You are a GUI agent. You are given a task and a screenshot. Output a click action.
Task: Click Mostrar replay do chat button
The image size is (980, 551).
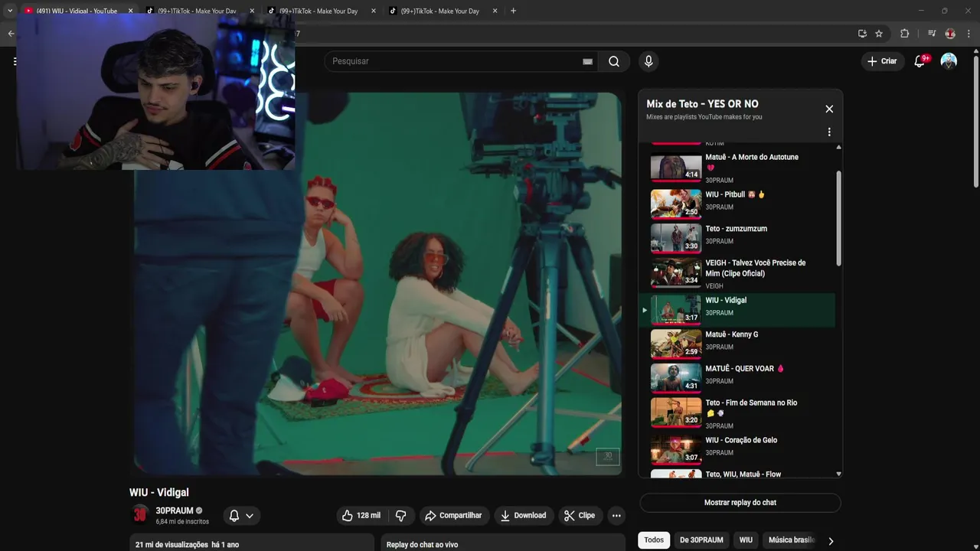(740, 503)
